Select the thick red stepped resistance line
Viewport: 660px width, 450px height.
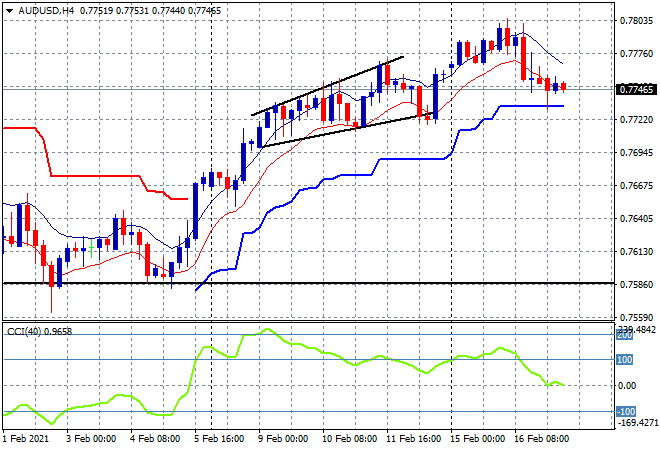click(96, 176)
